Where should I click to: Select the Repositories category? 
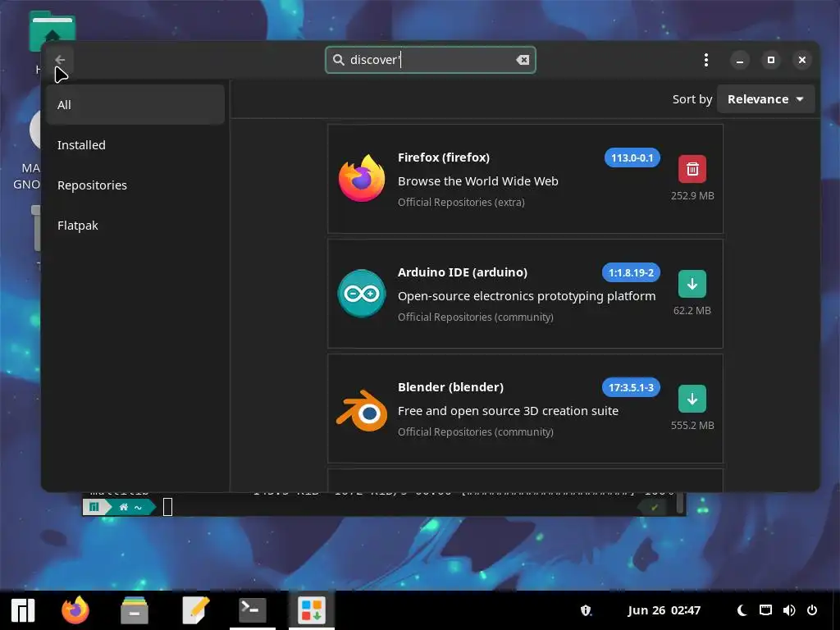(x=135, y=185)
